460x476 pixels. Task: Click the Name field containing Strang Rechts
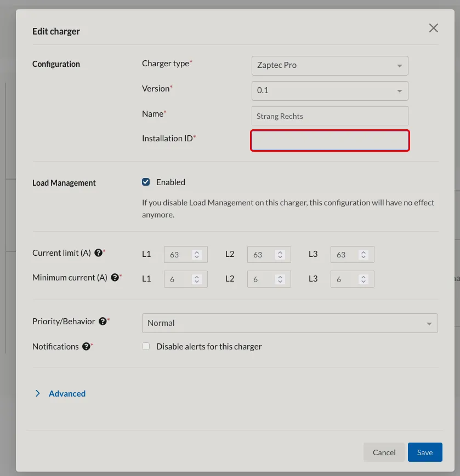pos(330,116)
